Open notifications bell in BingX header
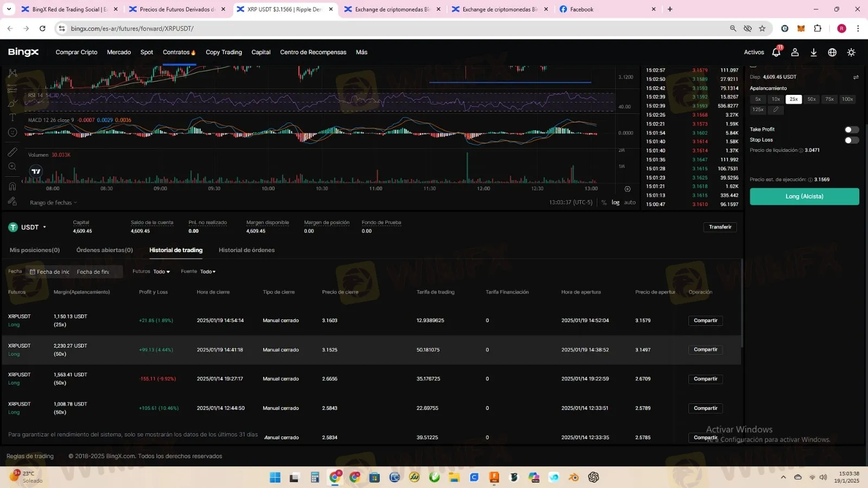Viewport: 868px width, 488px height. point(776,52)
